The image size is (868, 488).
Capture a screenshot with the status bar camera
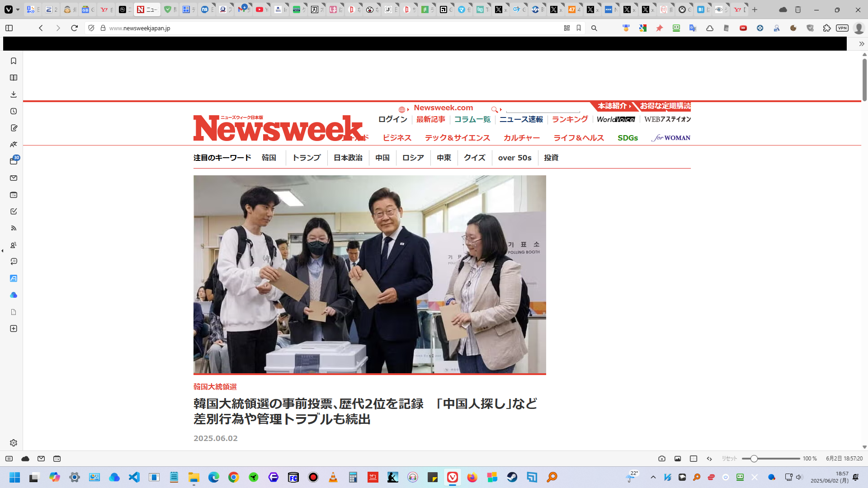coord(661,458)
